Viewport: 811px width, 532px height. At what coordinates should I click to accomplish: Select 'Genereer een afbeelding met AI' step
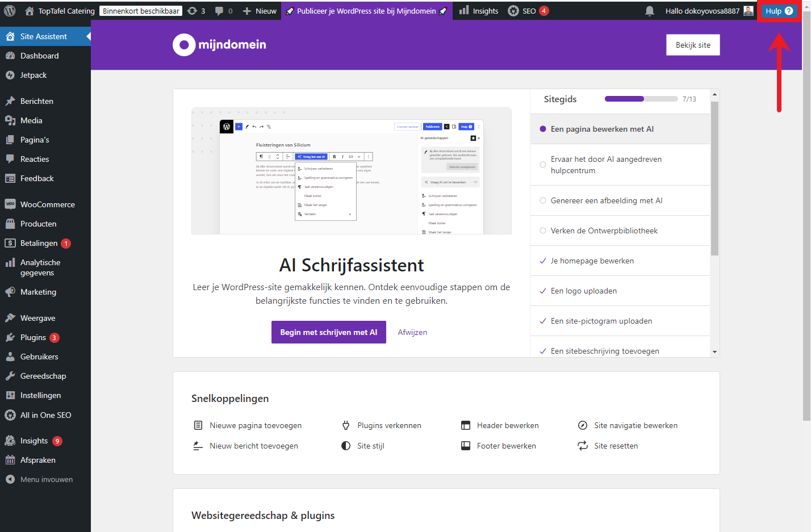[x=606, y=200]
